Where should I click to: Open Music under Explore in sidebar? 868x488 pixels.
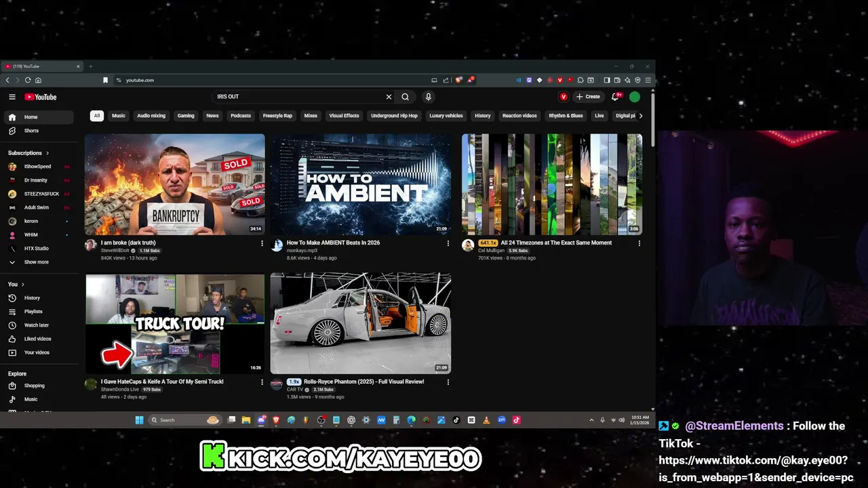(x=39, y=399)
